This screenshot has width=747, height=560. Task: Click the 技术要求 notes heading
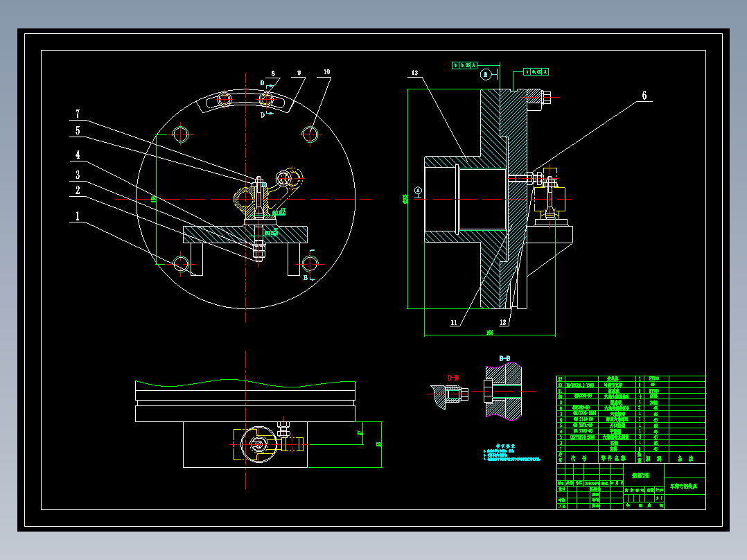click(x=505, y=446)
